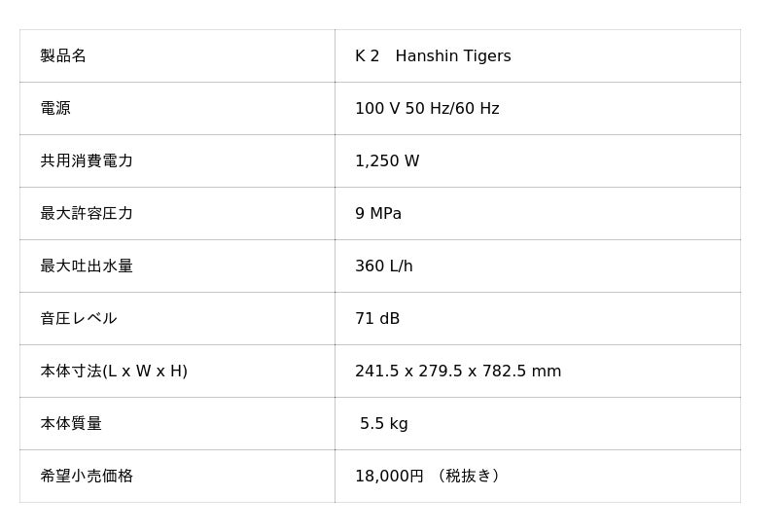Click the 製品名 label cell
This screenshot has height=532, width=778.
coord(63,56)
